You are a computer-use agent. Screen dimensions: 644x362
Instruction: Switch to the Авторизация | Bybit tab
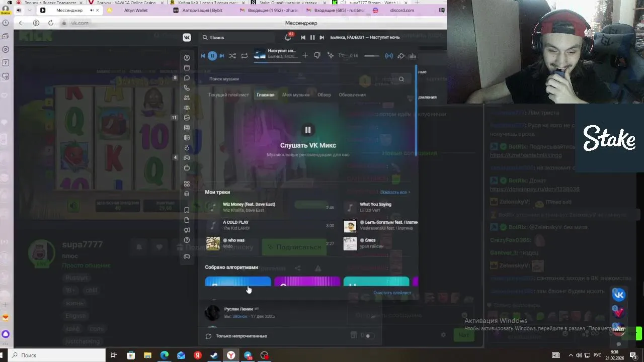tap(201, 10)
